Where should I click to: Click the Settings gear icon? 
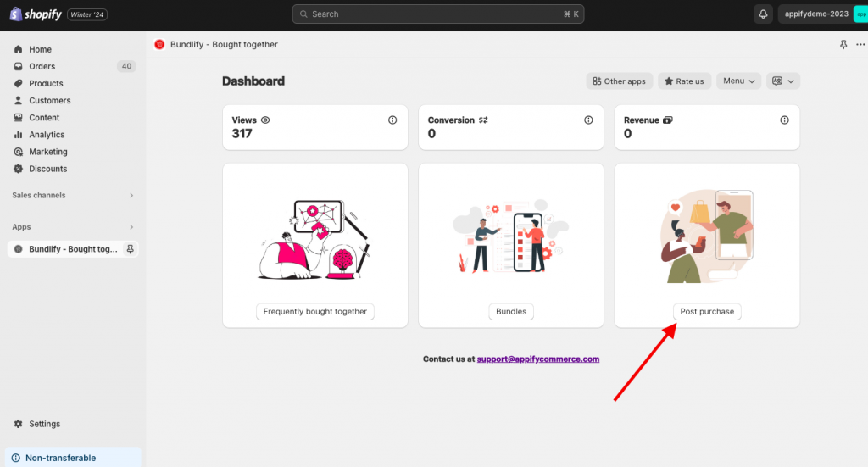click(x=19, y=424)
